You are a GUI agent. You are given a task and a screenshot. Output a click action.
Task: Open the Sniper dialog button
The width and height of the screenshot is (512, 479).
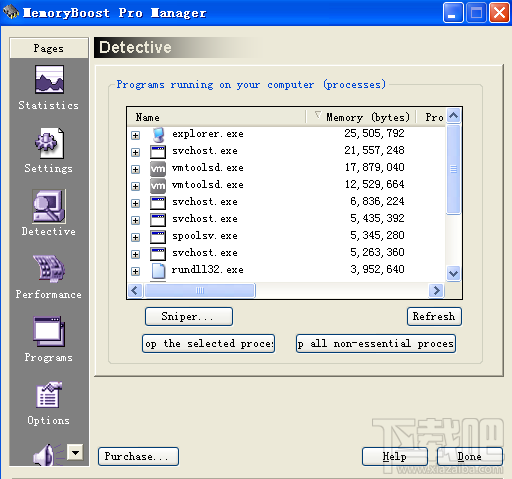[x=189, y=316]
